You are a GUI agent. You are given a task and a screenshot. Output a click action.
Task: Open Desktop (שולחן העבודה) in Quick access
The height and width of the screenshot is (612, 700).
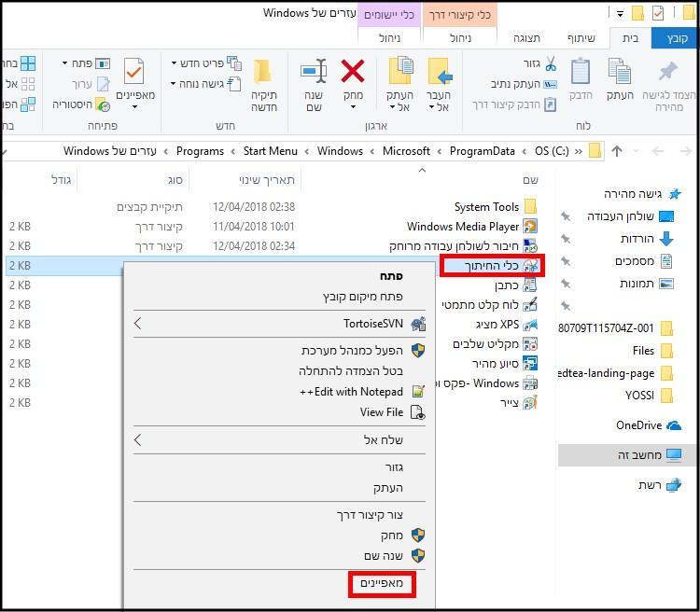tap(630, 216)
